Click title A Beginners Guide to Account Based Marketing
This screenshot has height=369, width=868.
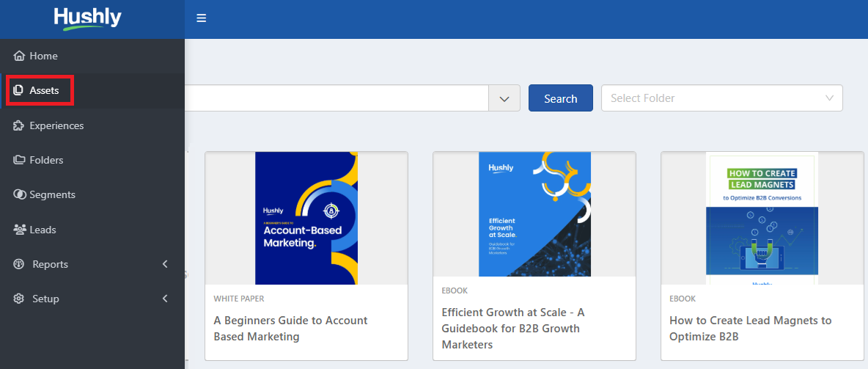tap(290, 329)
